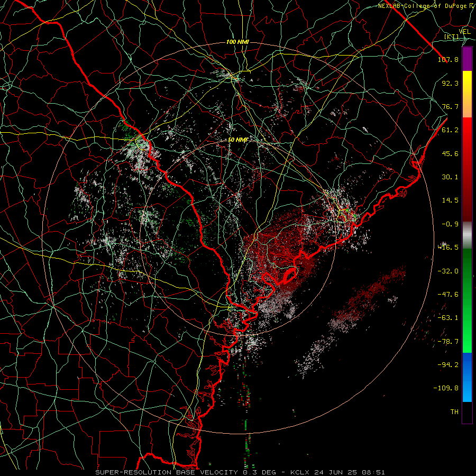The image size is (476, 476).
Task: Click the -63.1 velocity scale value
Action: click(x=448, y=318)
